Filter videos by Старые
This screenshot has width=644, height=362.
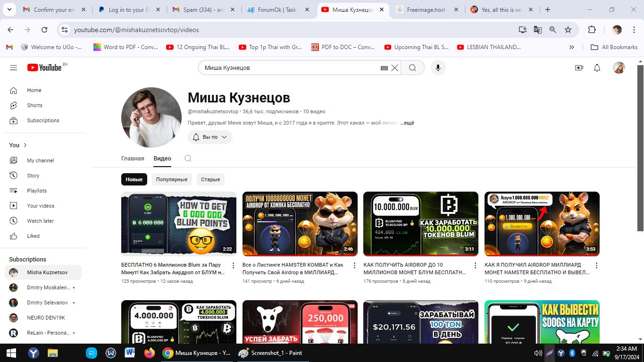click(210, 179)
